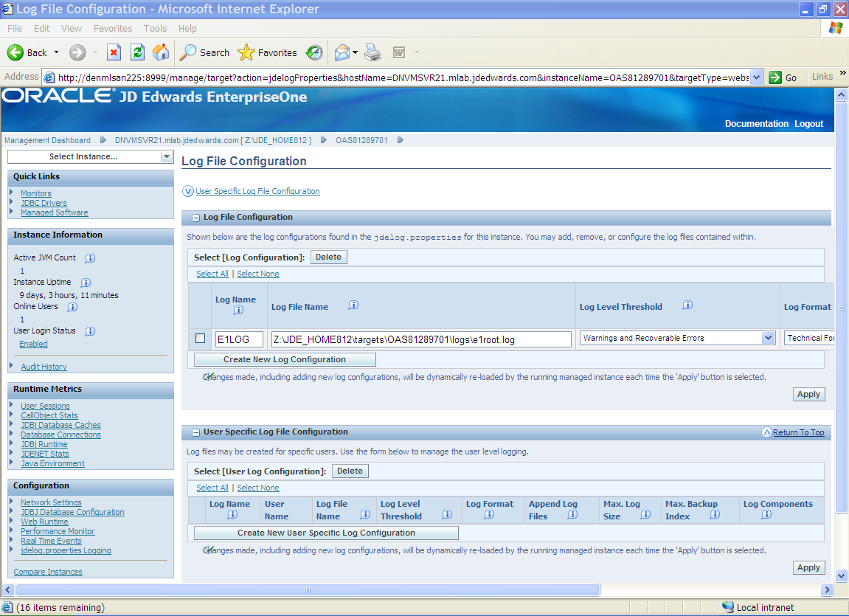
Task: Click the browser address URL field
Action: coord(403,77)
